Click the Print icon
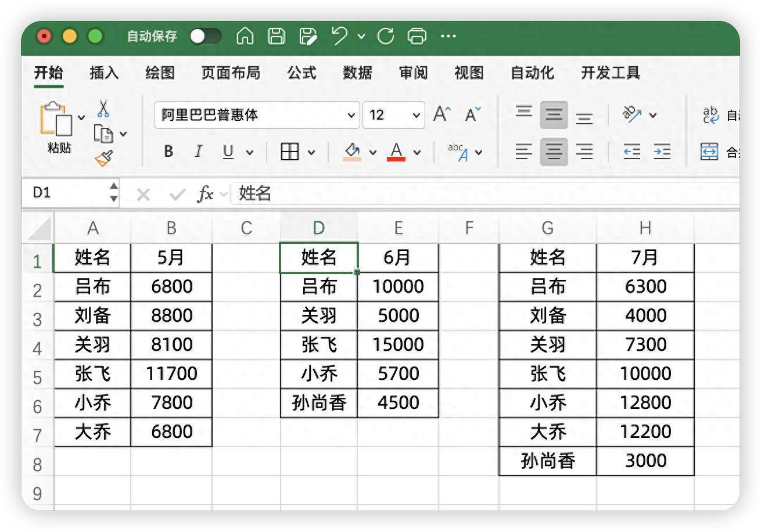Viewport: 761px width, 532px height. pos(417,37)
